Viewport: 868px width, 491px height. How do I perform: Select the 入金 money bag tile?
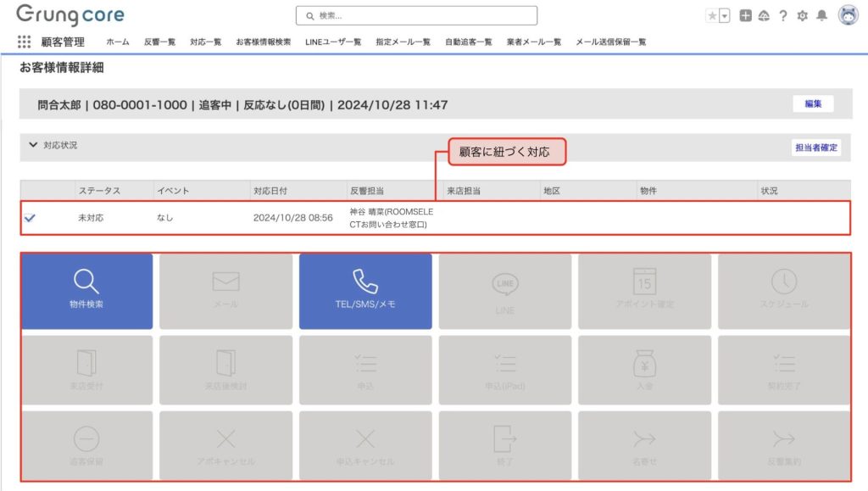pos(644,370)
